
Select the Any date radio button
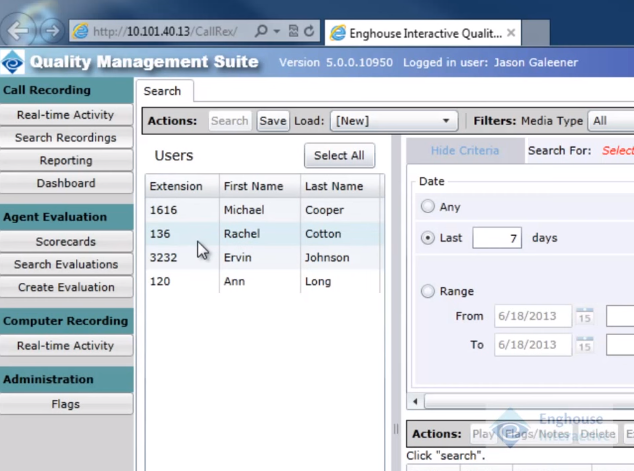[428, 207]
